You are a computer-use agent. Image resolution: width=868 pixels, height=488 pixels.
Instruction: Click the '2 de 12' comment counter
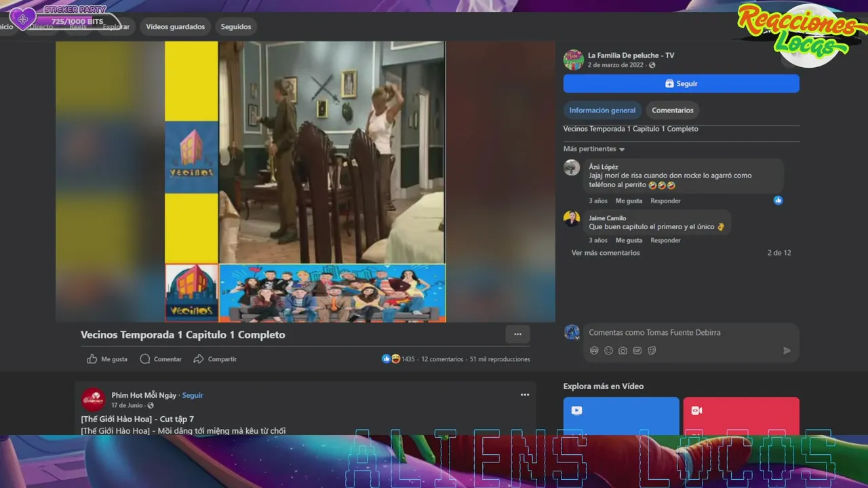779,253
